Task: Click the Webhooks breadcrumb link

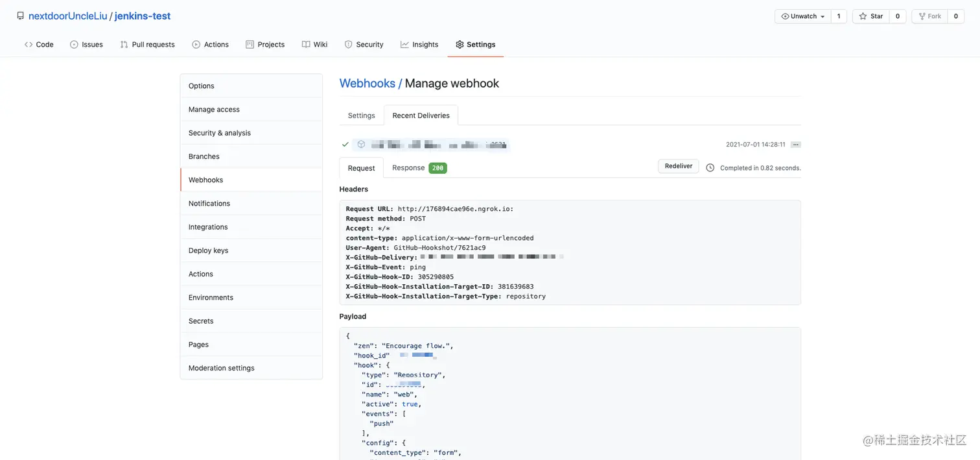Action: click(x=367, y=83)
